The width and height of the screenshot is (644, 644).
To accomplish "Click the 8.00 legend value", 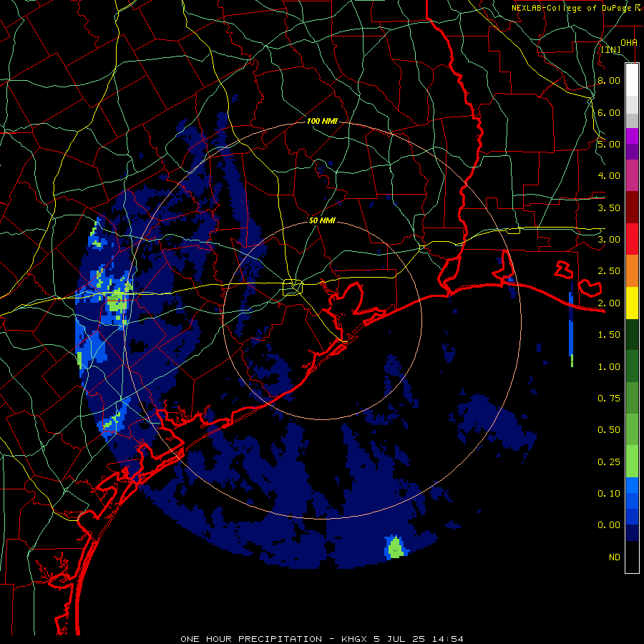I will (609, 80).
